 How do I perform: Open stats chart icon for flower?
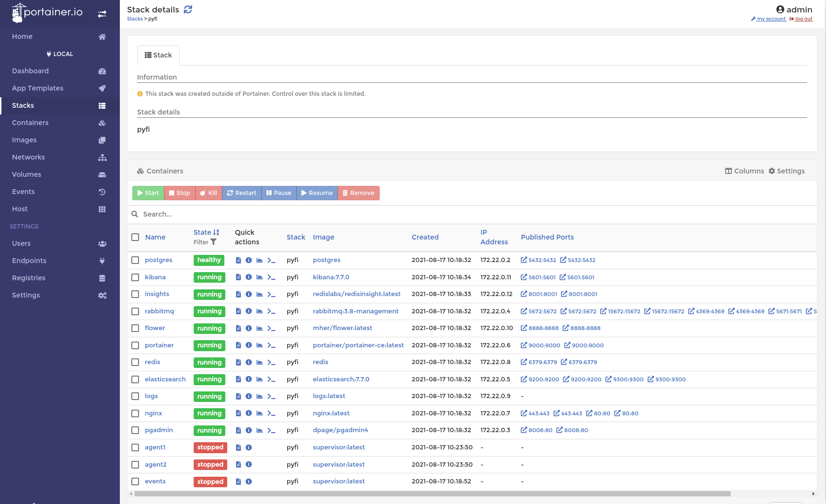pyautogui.click(x=259, y=328)
